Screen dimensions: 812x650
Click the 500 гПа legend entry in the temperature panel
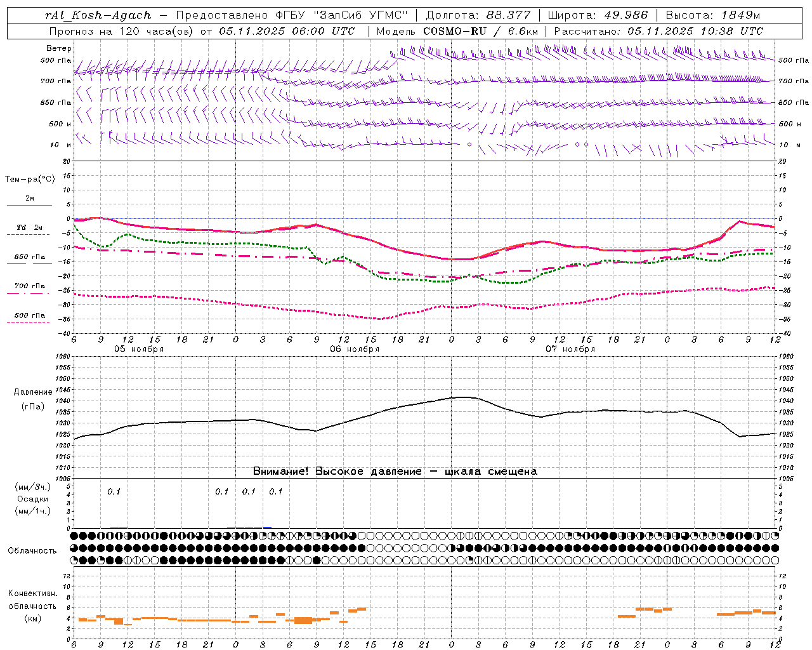coord(30,315)
